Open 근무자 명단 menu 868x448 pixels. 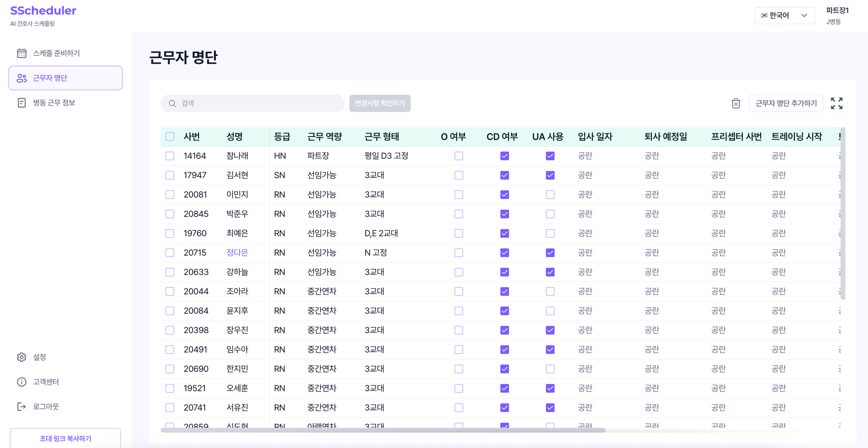(x=65, y=78)
